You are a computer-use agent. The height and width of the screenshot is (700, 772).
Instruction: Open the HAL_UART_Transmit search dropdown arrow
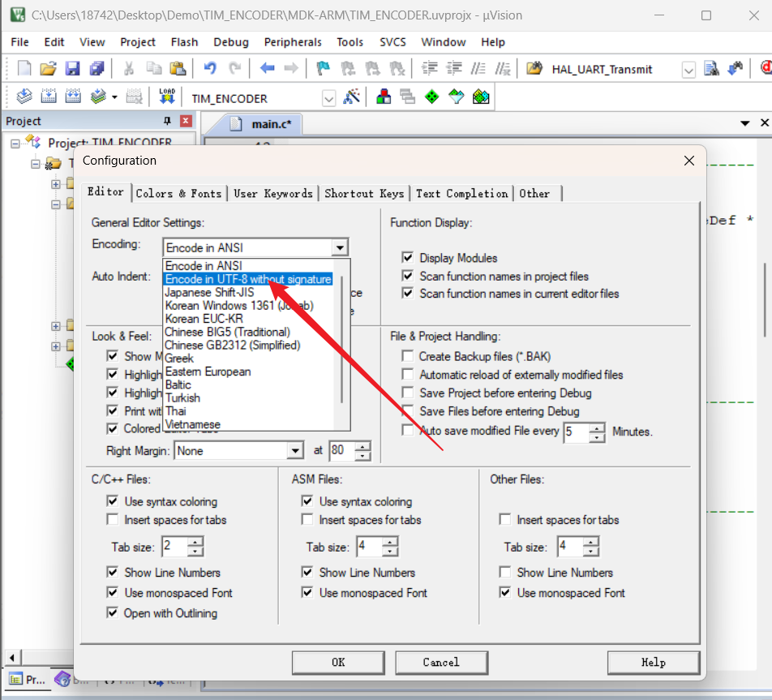coord(688,71)
